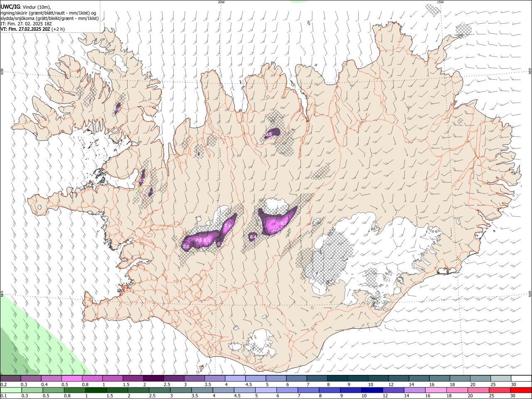The image size is (532, 399).
Task: Click the 8–9 dark teal snow swatch
Action: tap(338, 378)
